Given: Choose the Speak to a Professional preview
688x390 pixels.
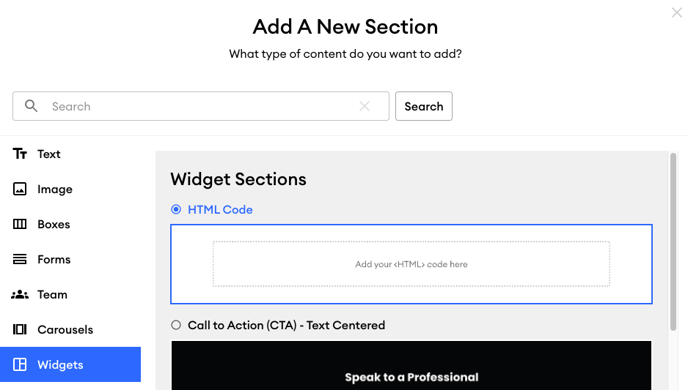Looking at the screenshot, I should coord(412,365).
